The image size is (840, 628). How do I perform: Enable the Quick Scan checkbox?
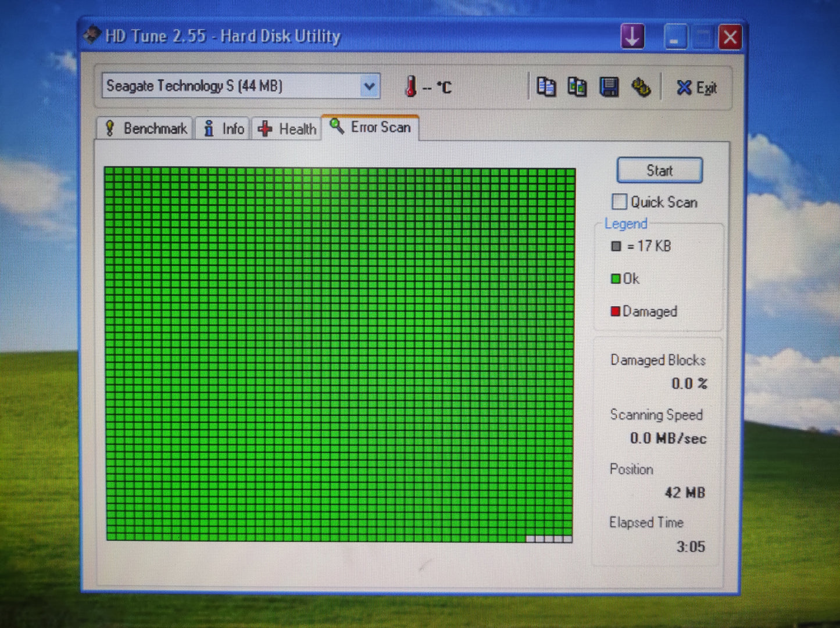620,202
